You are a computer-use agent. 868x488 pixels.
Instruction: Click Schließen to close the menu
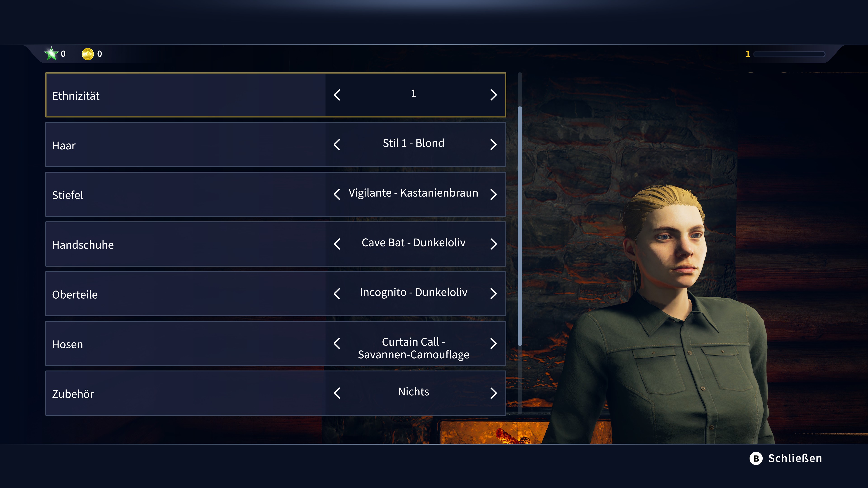[795, 458]
